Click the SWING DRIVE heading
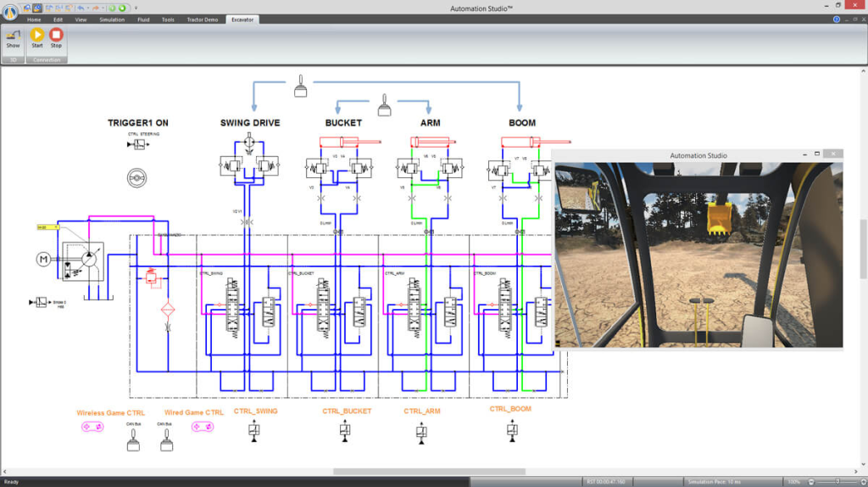This screenshot has width=868, height=487. tap(250, 123)
